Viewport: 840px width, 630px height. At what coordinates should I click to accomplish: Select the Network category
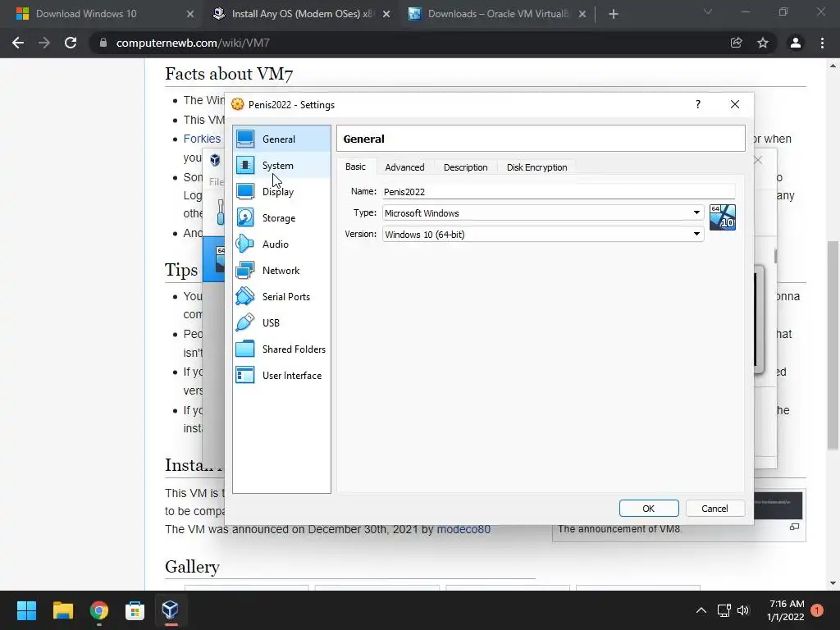coord(282,271)
